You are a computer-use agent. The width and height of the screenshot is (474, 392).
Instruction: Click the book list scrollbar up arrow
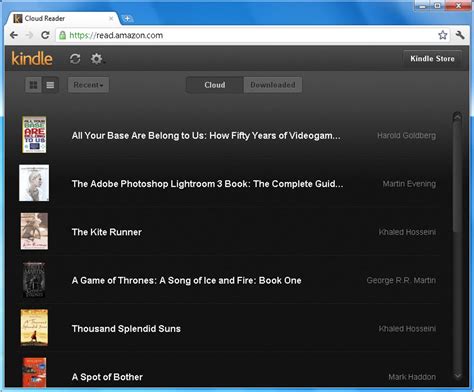pos(457,117)
